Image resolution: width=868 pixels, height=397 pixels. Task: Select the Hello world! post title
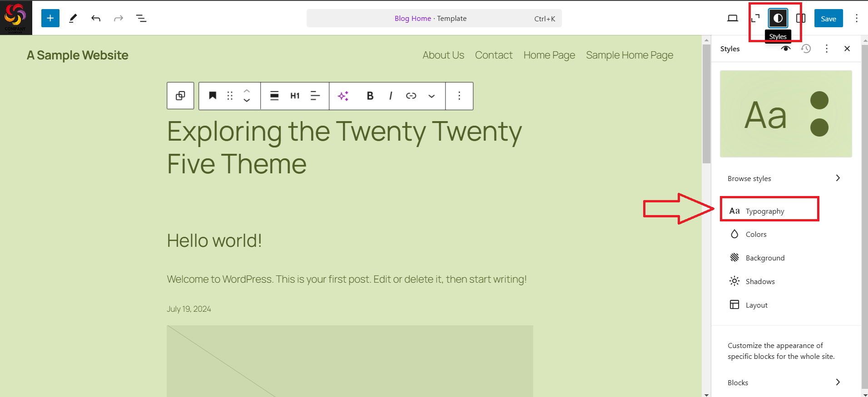214,240
